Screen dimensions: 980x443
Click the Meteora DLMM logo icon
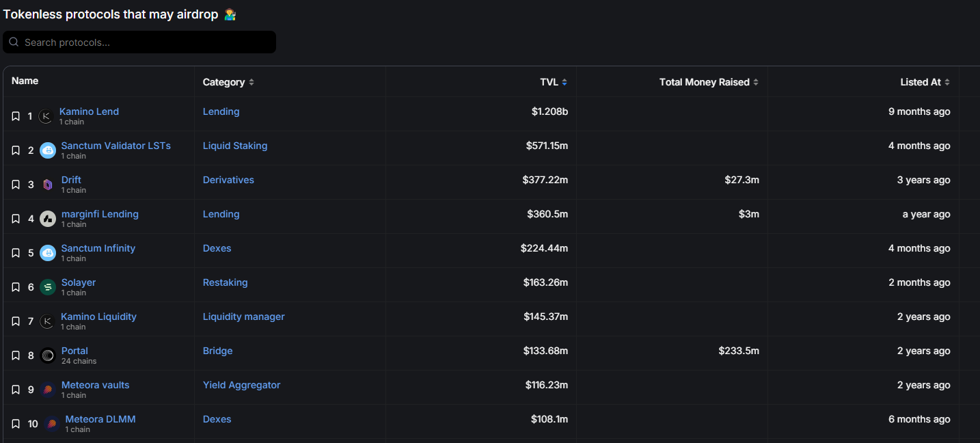(x=51, y=424)
